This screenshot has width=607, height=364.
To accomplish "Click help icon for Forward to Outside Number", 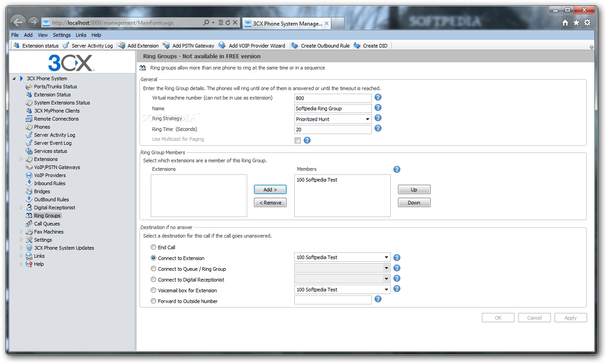I will [378, 299].
